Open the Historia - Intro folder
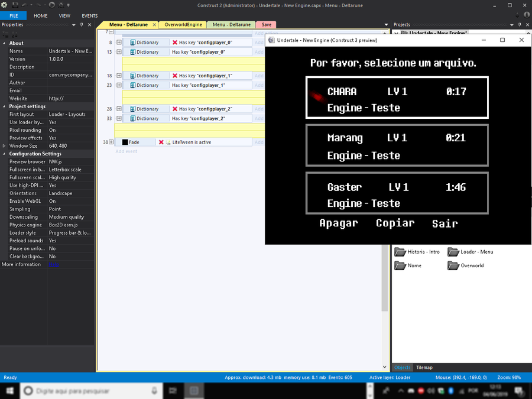The image size is (532, 399). pos(417,252)
